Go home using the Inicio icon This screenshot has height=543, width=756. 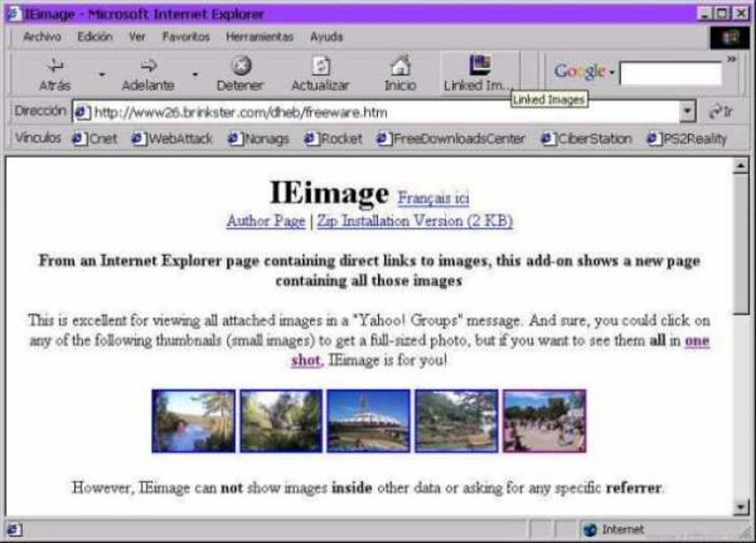click(399, 66)
